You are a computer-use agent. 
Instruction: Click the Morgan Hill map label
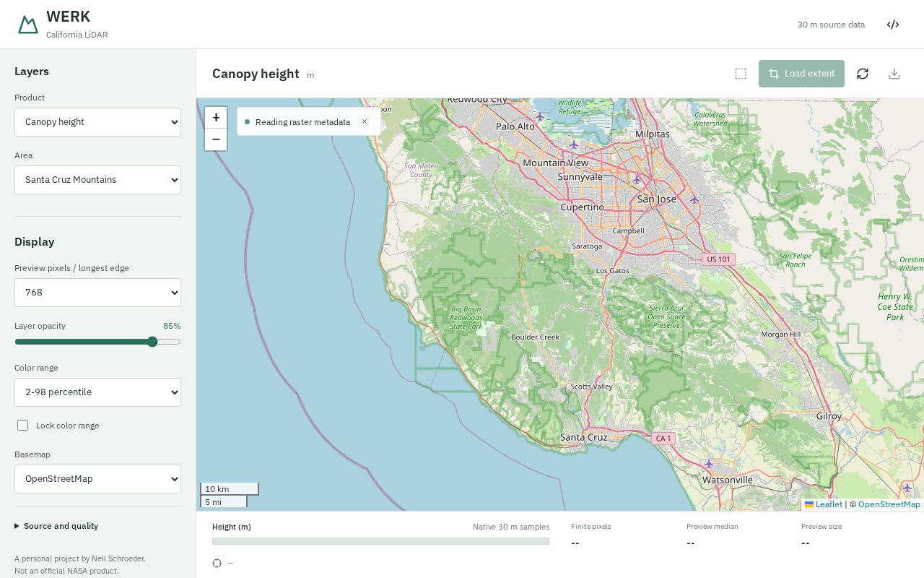click(781, 334)
